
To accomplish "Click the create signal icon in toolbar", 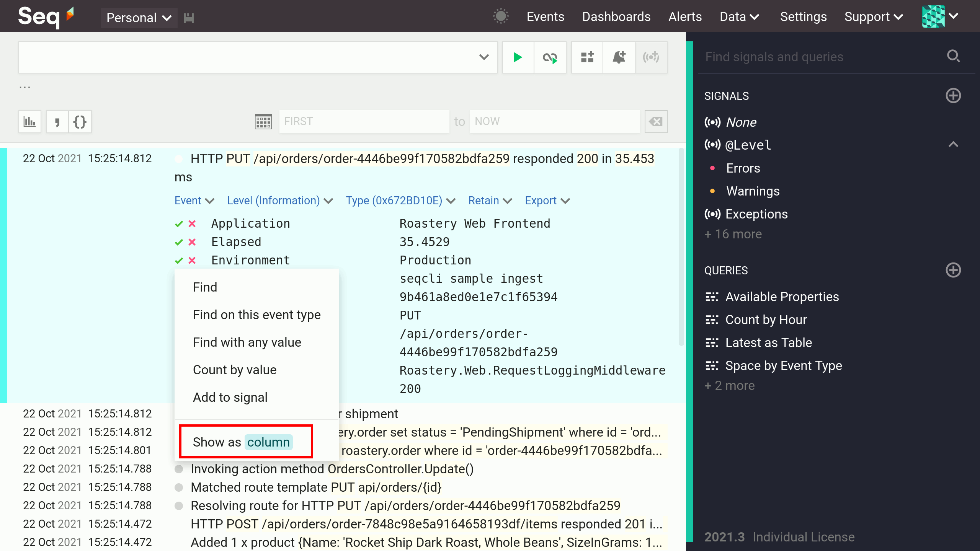I will 651,57.
